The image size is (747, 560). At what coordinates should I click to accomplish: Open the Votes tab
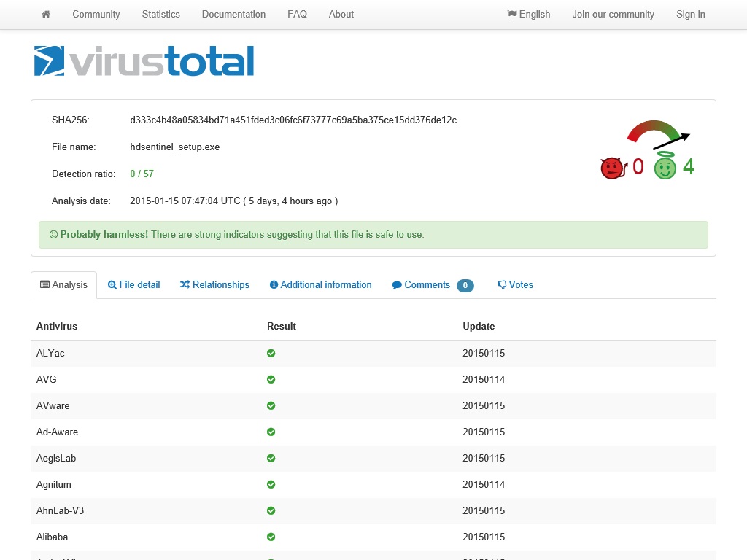point(516,285)
